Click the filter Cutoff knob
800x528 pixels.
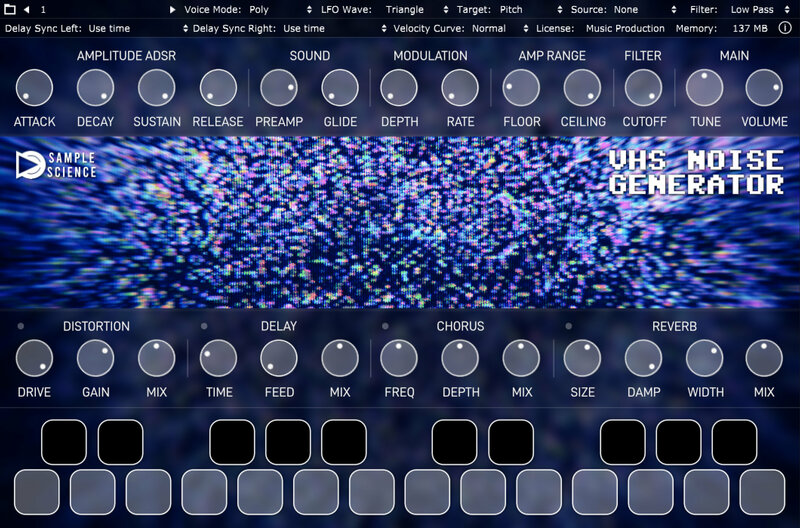(643, 88)
